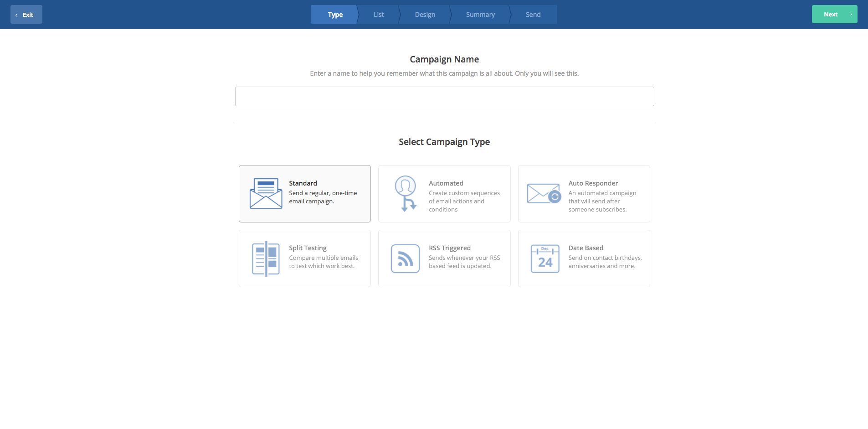
Task: Click the Split Testing columns icon
Action: click(x=266, y=258)
